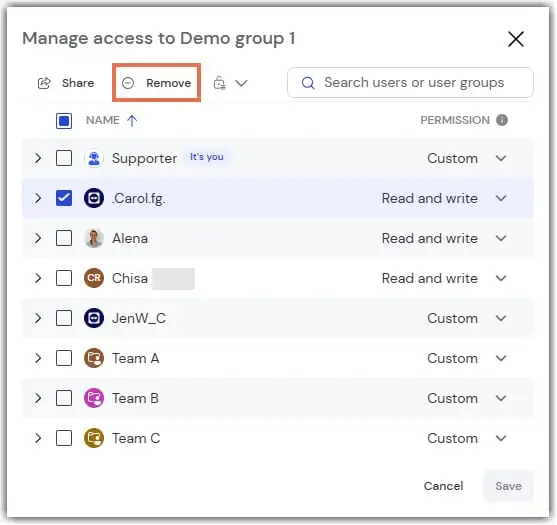Check the JenW_C row checkbox
Image resolution: width=557 pixels, height=525 pixels.
coord(64,318)
